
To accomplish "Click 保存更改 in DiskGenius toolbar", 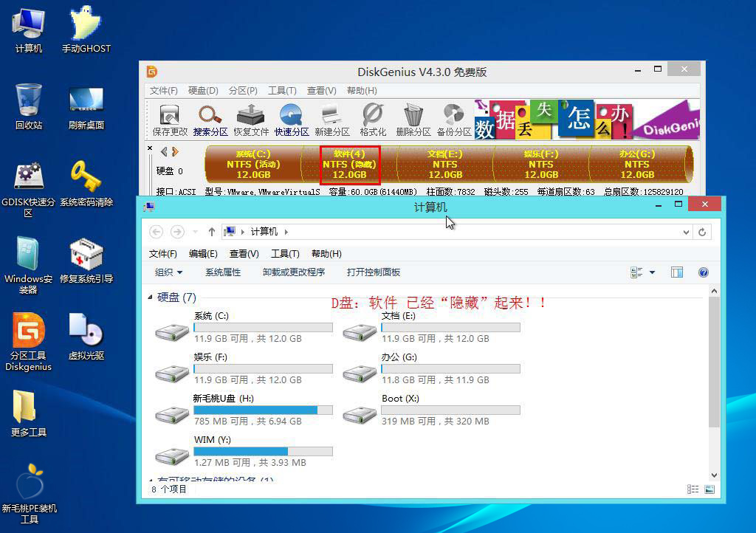I will (170, 120).
